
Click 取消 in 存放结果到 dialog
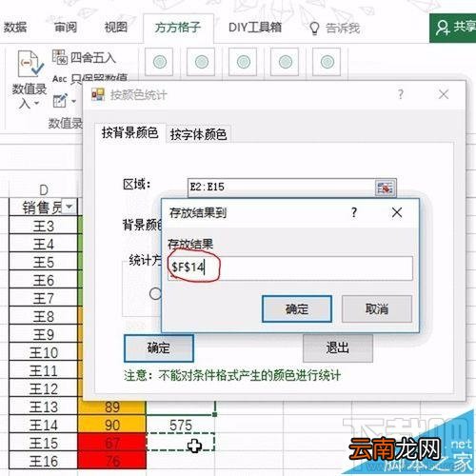pyautogui.click(x=377, y=308)
